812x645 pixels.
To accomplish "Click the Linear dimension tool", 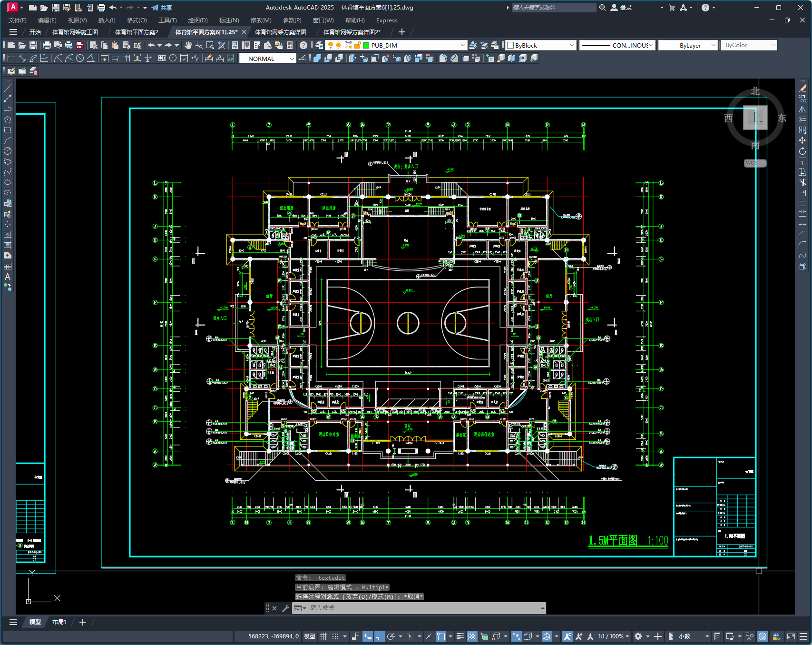I will click(x=11, y=58).
